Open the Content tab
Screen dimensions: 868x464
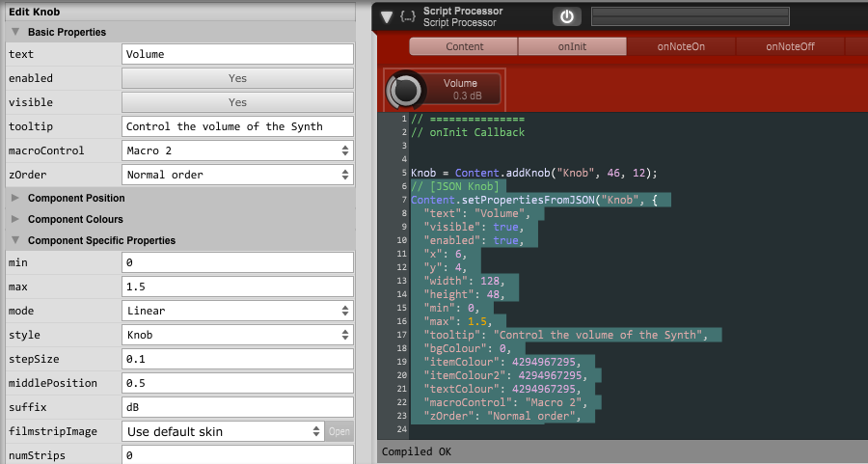[464, 46]
